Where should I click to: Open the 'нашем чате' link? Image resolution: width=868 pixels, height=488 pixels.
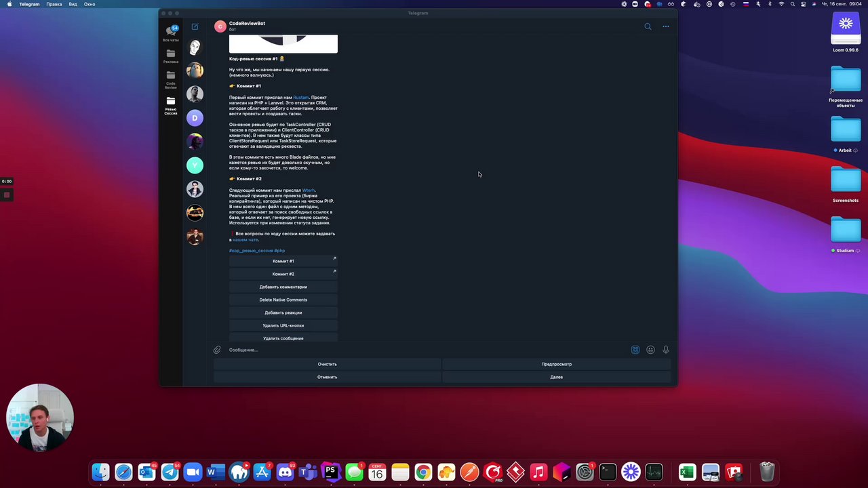(x=245, y=240)
